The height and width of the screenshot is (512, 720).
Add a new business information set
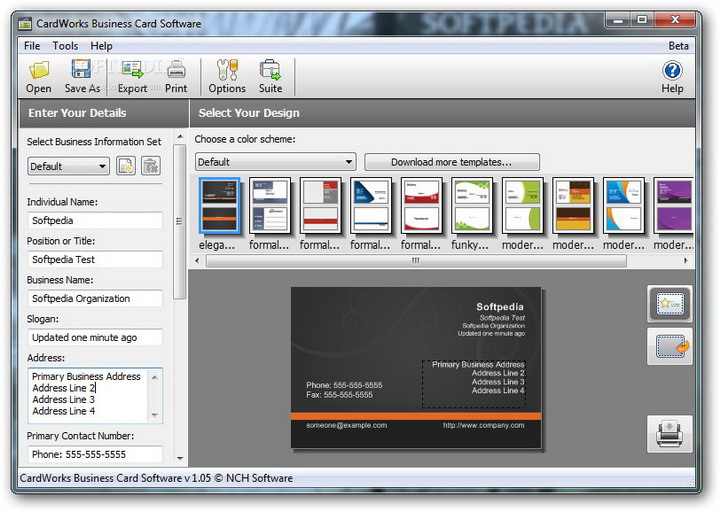[x=126, y=166]
